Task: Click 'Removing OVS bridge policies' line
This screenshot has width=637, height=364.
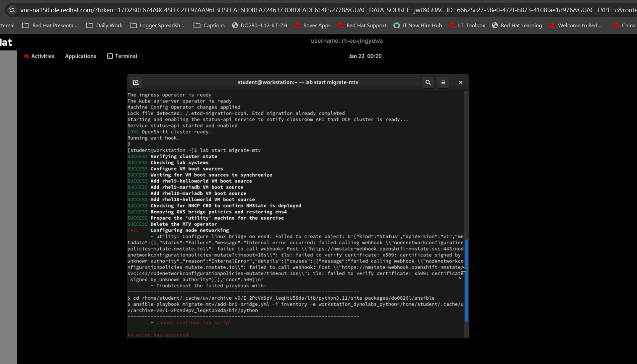Action: pos(218,212)
